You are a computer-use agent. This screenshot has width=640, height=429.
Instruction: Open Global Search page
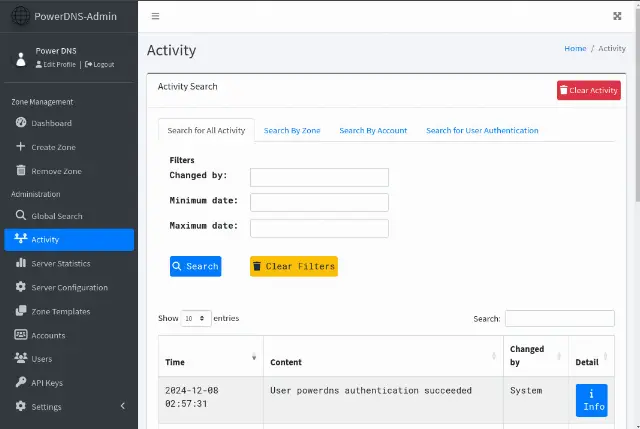coord(69,216)
